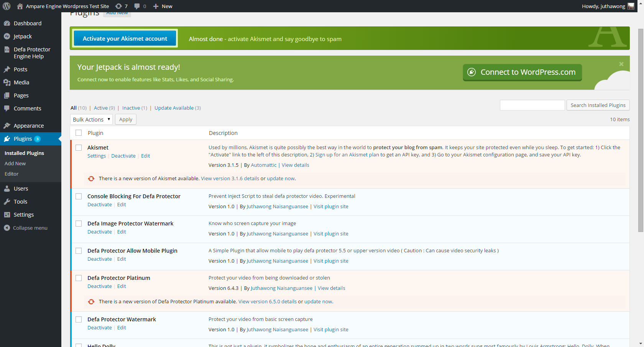Click the + New icon in admin bar
Screen dimensions: 644x347
[155, 6]
